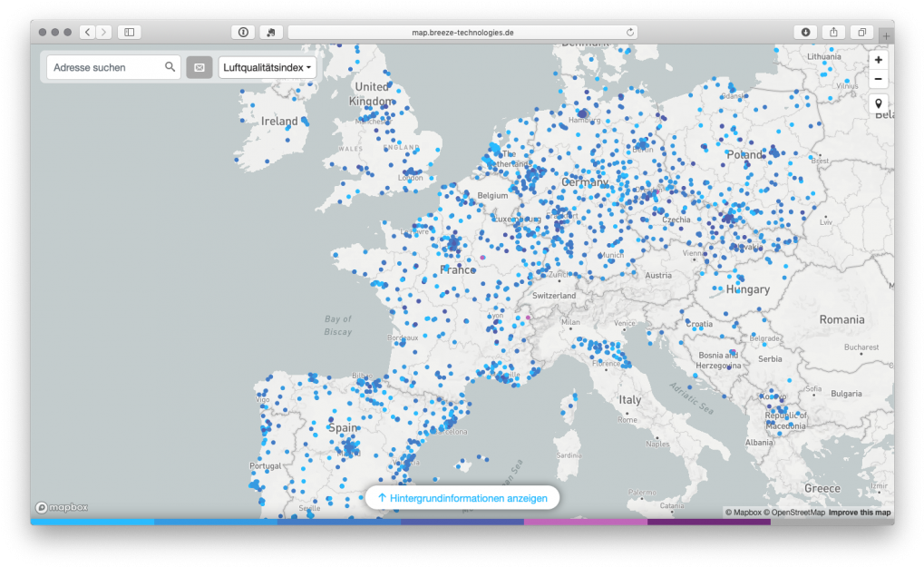Click the light blue legend color segment
This screenshot has width=924, height=567.
[92, 522]
